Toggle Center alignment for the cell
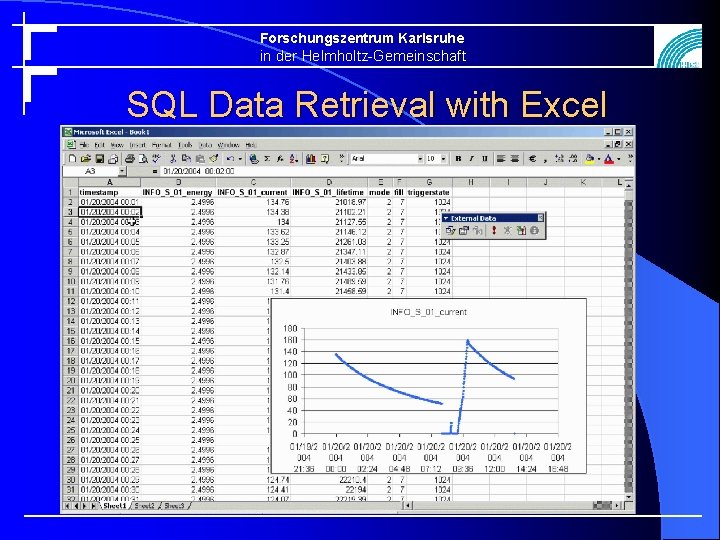 pos(515,159)
